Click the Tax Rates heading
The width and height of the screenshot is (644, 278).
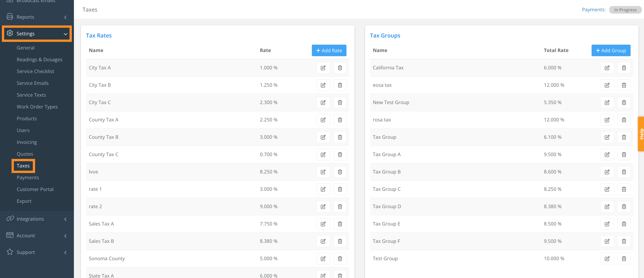(99, 36)
